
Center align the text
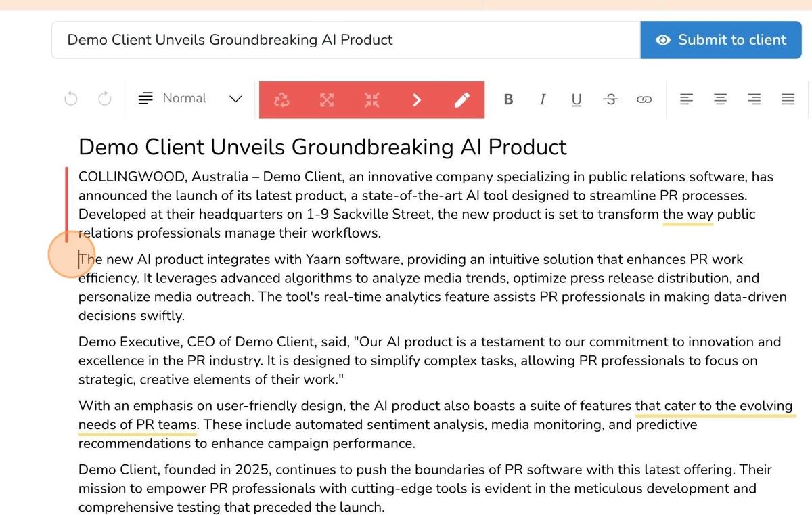pyautogui.click(x=720, y=99)
